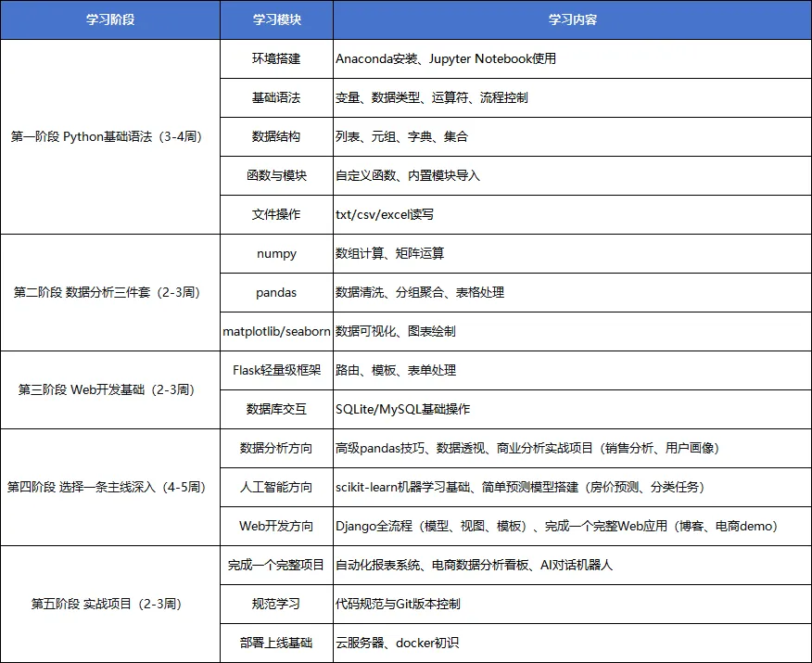Viewport: 812px width, 663px height.
Task: Select the Anaconda安装、Jupyter Notebook使用 content cell
Action: (572, 59)
